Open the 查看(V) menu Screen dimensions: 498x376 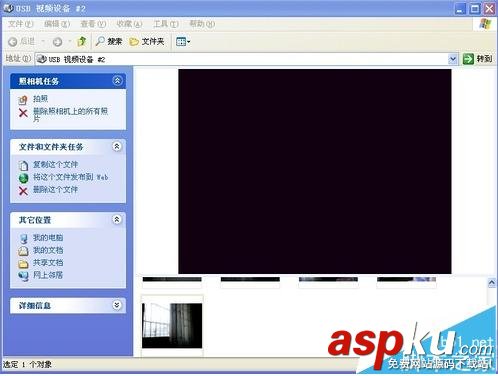point(93,24)
